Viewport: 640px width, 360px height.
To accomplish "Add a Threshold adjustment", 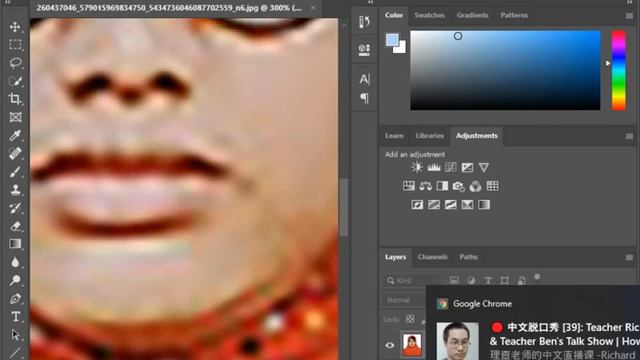I will coord(451,204).
